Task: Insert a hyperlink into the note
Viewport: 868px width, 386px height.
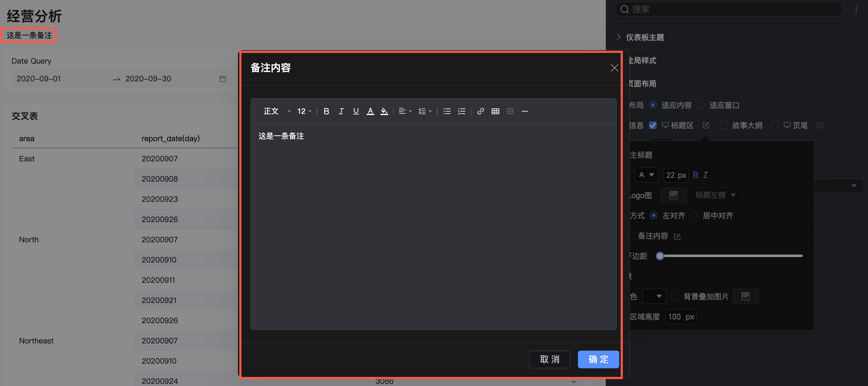Action: 480,111
